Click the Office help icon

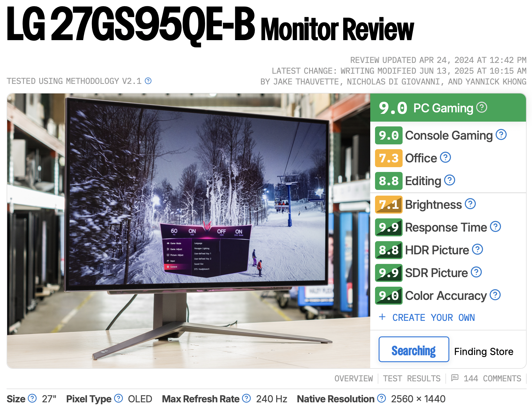tap(445, 158)
